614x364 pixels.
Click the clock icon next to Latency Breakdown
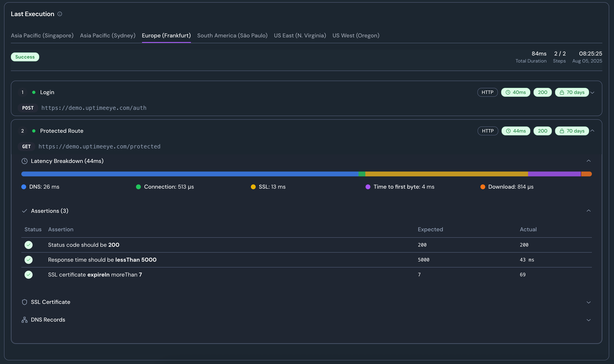tap(25, 161)
